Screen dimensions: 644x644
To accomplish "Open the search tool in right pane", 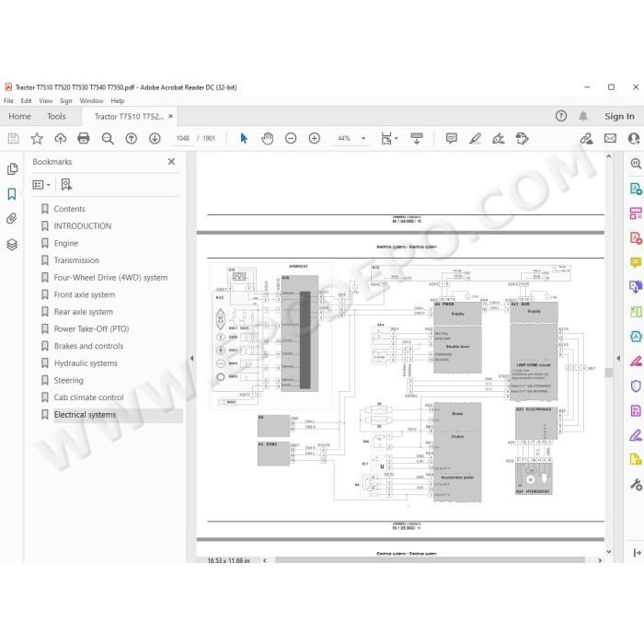I will pos(636,164).
